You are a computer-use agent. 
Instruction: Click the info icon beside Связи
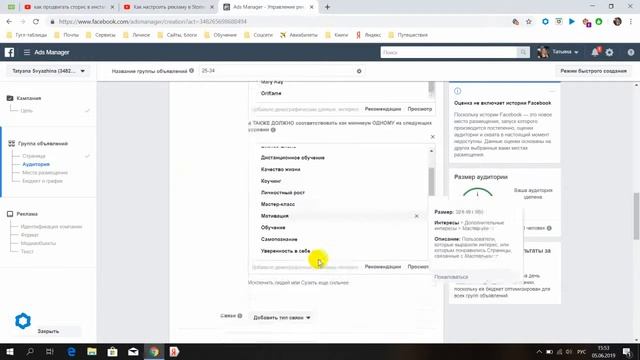[x=240, y=316]
